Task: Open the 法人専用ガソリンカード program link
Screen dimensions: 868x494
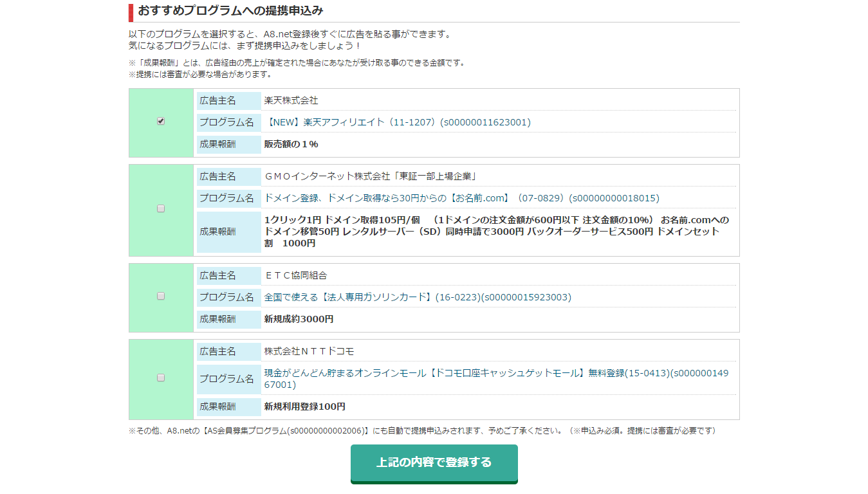Action: click(418, 297)
